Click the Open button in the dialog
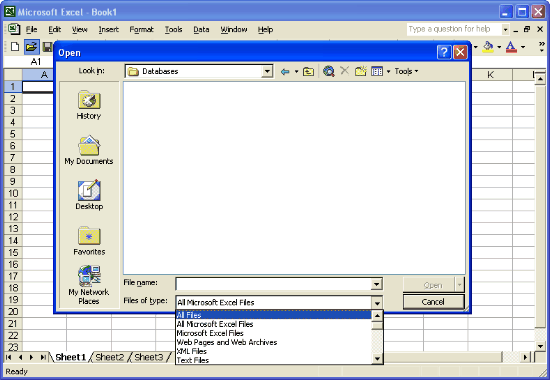The height and width of the screenshot is (380, 550). pos(429,285)
